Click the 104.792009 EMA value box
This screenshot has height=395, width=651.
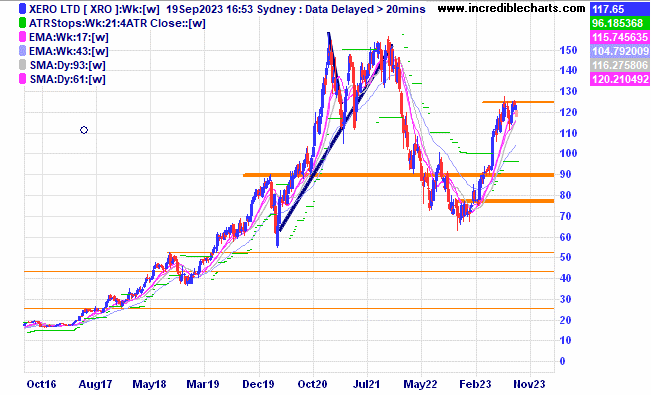point(620,51)
